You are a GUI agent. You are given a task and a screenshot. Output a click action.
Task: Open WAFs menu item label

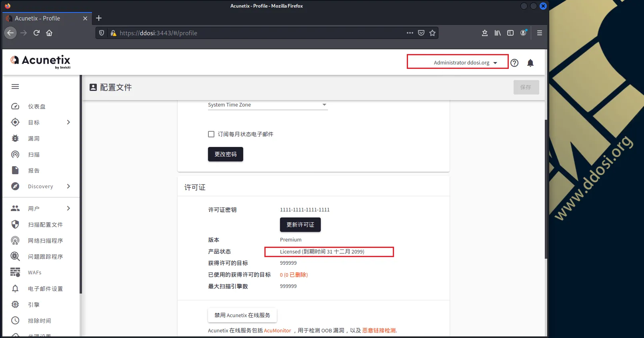(x=35, y=272)
